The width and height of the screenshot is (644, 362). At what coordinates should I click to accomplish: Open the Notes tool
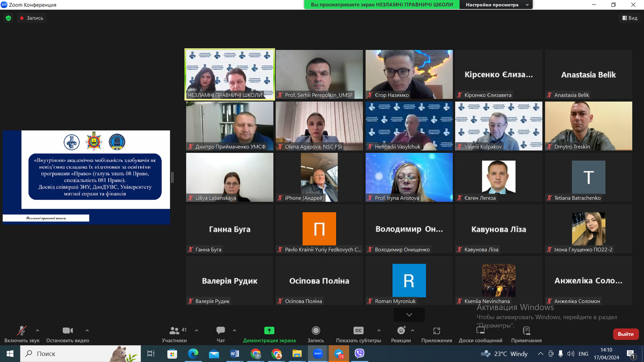pyautogui.click(x=526, y=334)
